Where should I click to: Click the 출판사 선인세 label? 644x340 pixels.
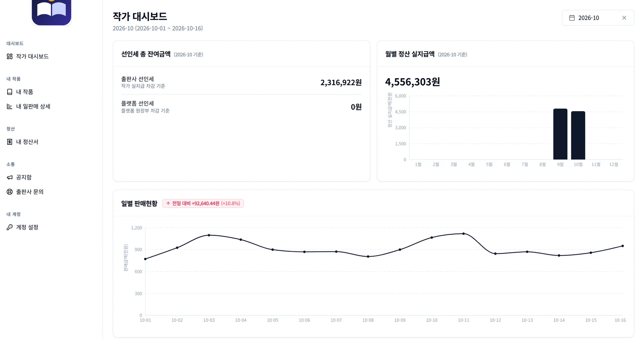[x=138, y=79]
